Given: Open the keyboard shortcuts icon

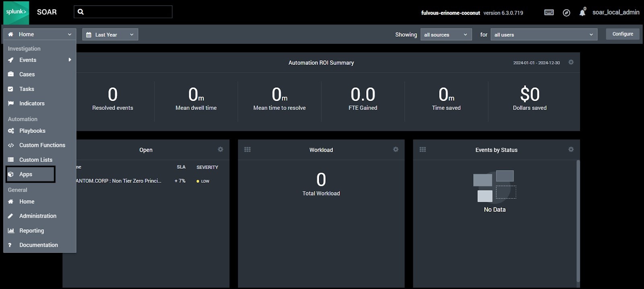Looking at the screenshot, I should (x=549, y=12).
